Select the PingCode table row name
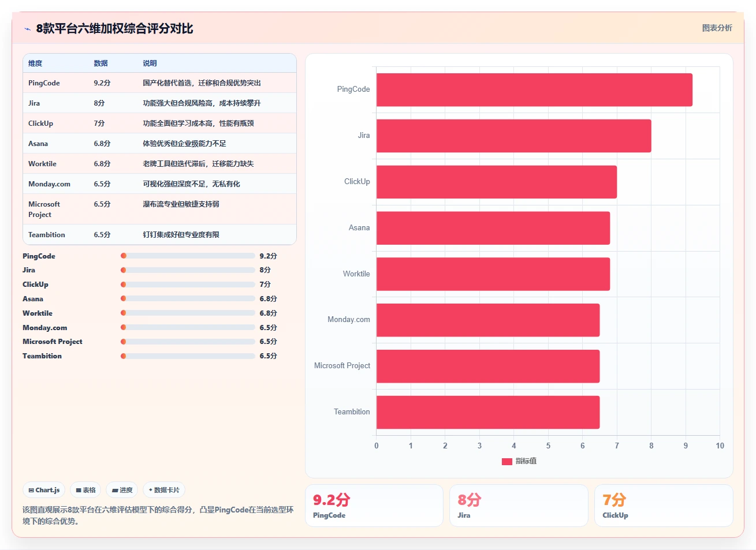 pos(44,83)
